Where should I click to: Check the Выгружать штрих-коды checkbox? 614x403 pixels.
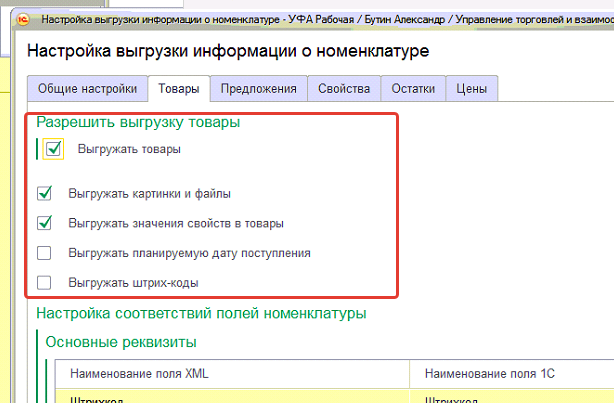coord(44,283)
